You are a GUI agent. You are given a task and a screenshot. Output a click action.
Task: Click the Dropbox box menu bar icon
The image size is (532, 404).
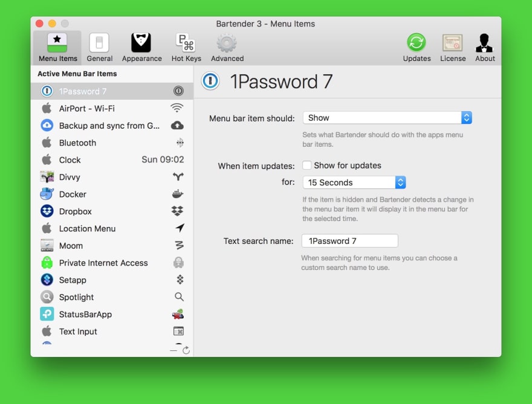178,211
